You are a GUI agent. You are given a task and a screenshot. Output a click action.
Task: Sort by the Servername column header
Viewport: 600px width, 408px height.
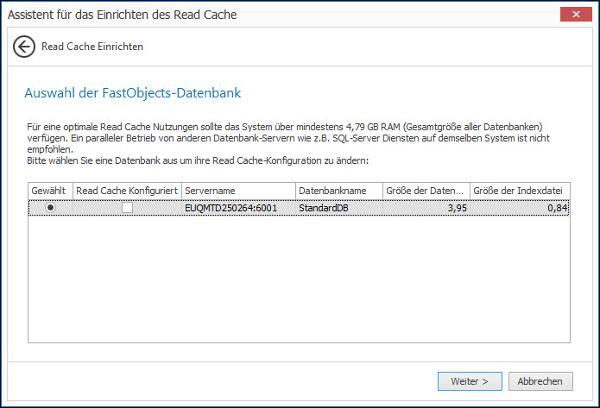click(238, 191)
